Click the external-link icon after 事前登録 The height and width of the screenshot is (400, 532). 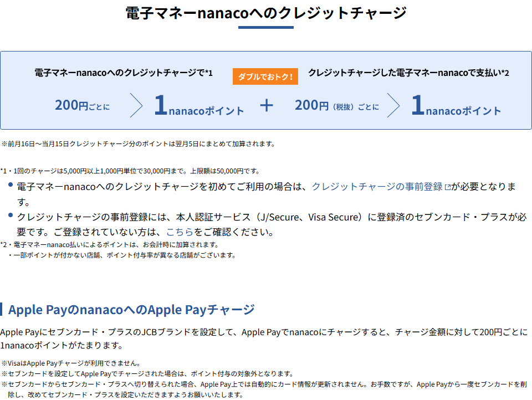[x=448, y=187]
